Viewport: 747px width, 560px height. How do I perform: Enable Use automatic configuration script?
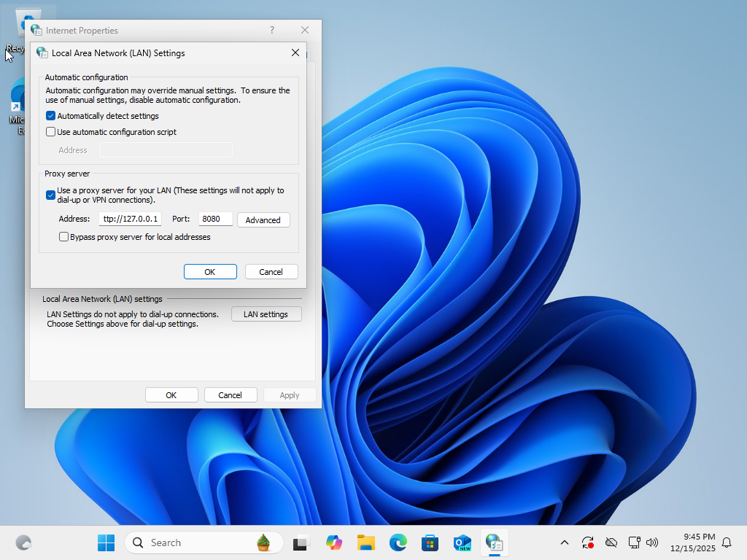pyautogui.click(x=50, y=132)
